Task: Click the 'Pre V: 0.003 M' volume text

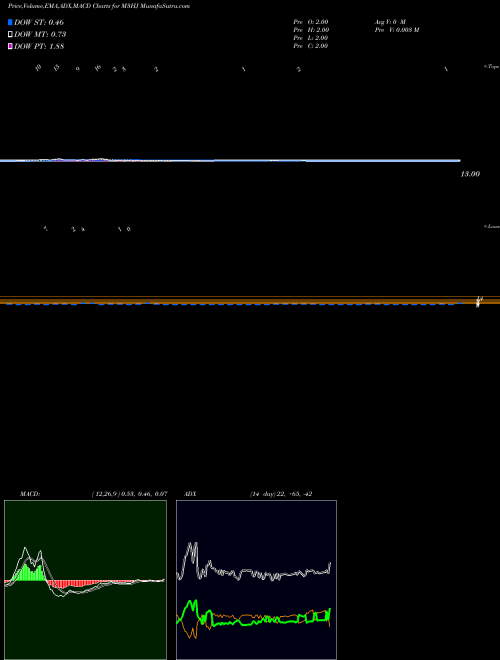Action: [x=397, y=30]
